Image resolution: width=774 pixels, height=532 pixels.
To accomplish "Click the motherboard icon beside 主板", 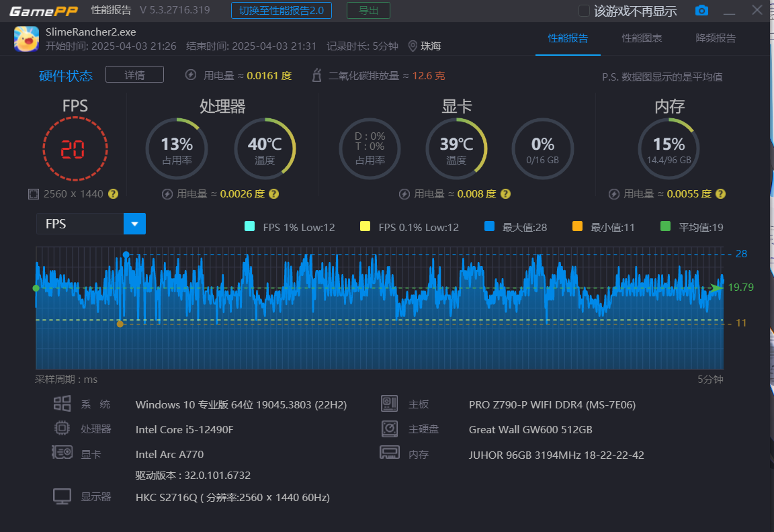I will 390,404.
